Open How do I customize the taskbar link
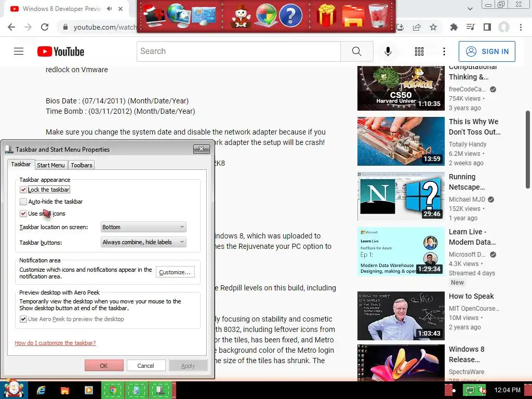 pyautogui.click(x=55, y=343)
